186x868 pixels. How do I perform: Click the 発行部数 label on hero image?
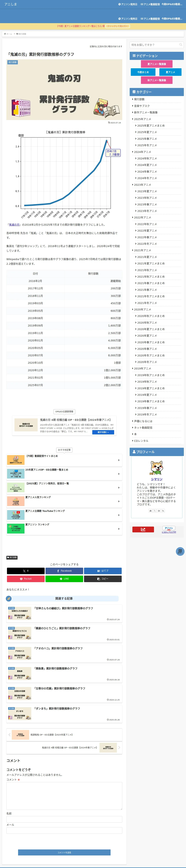[x=12, y=62]
